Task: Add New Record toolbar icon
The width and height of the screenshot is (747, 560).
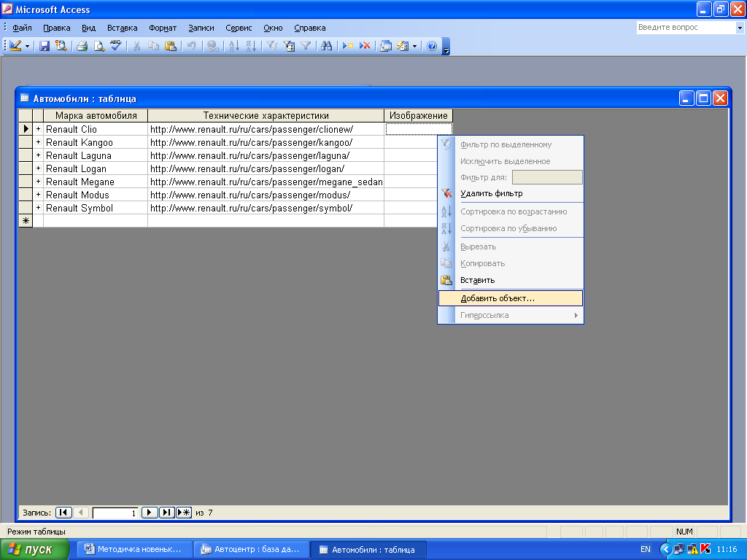Action: (x=348, y=46)
